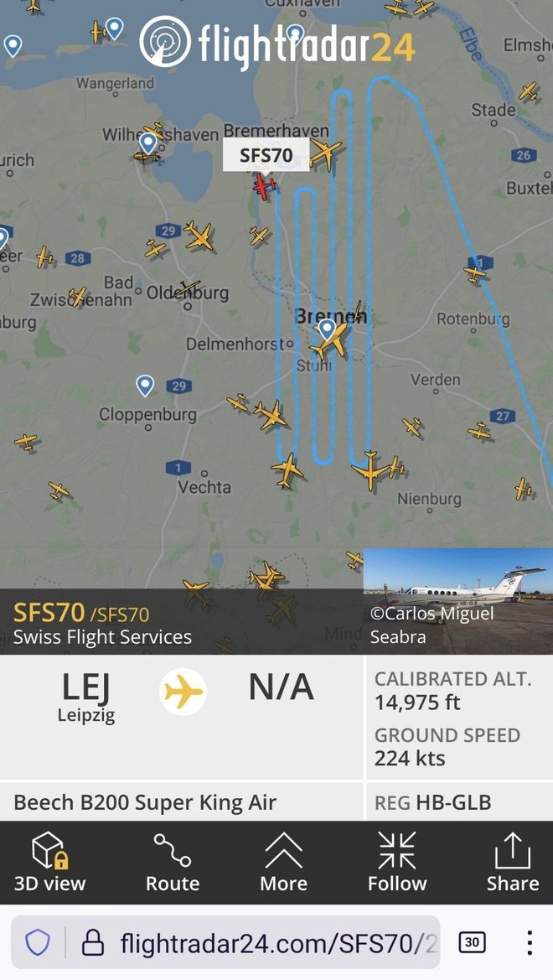Select airport pin near Wilhelmshaven
Viewport: 553px width, 980px height.
tap(147, 143)
